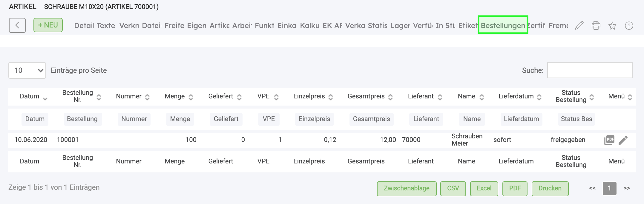Open the Lager tab
644x204 pixels.
pyautogui.click(x=400, y=26)
